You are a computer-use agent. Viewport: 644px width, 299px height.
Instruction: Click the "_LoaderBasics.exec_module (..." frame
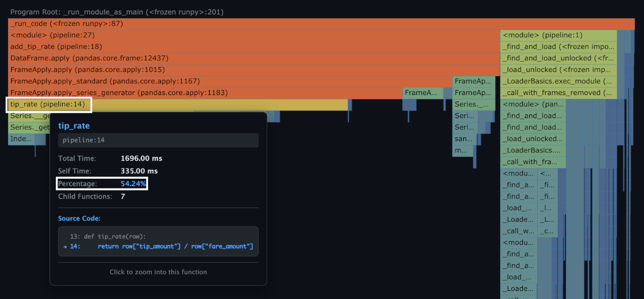tap(559, 81)
